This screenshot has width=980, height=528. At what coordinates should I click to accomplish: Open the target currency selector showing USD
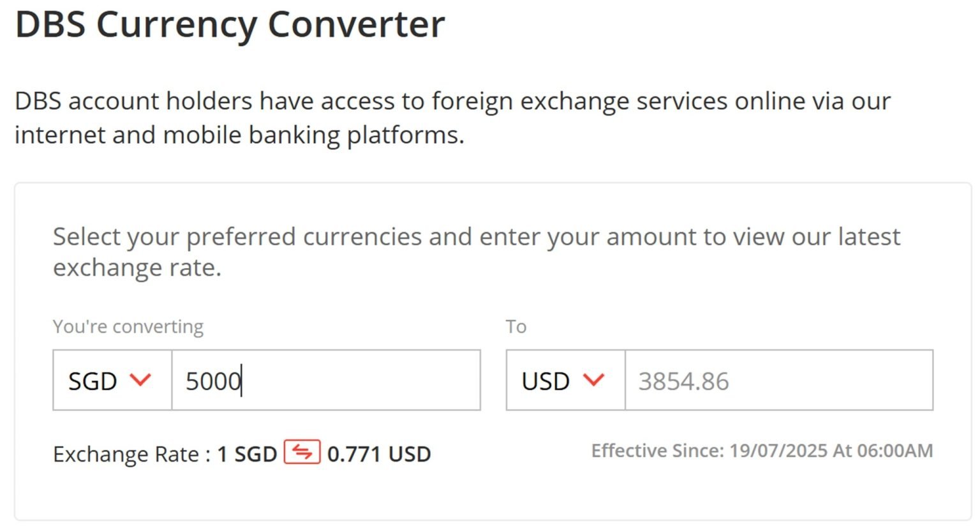[x=565, y=381]
